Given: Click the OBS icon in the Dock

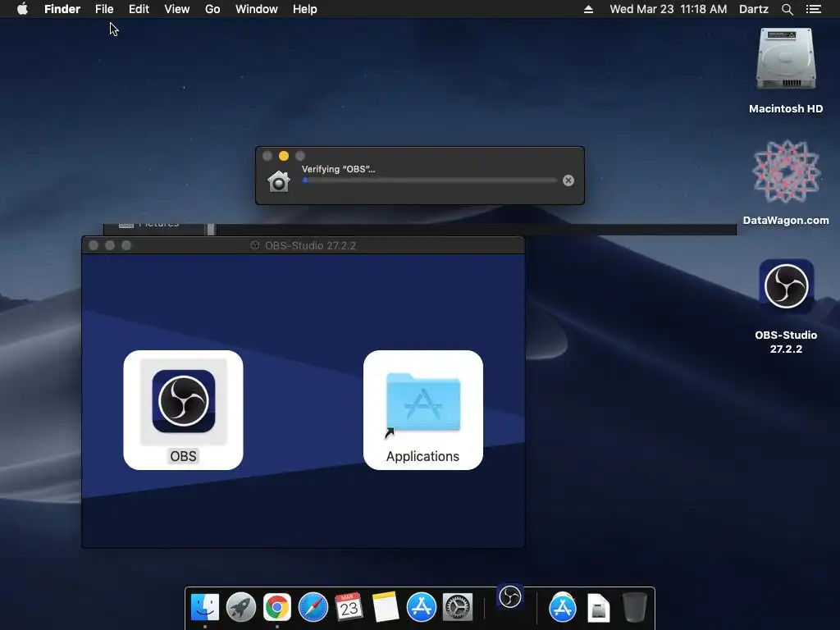Looking at the screenshot, I should click(510, 596).
